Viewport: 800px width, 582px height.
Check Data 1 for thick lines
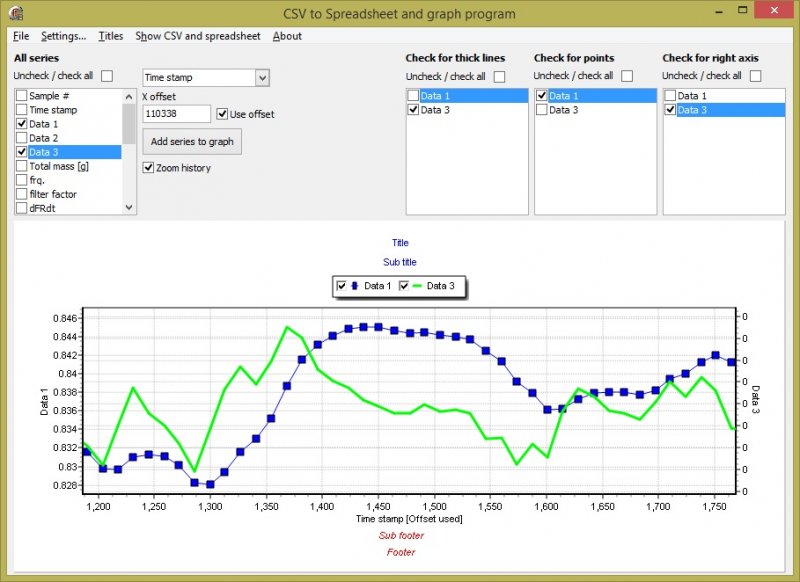click(x=413, y=96)
